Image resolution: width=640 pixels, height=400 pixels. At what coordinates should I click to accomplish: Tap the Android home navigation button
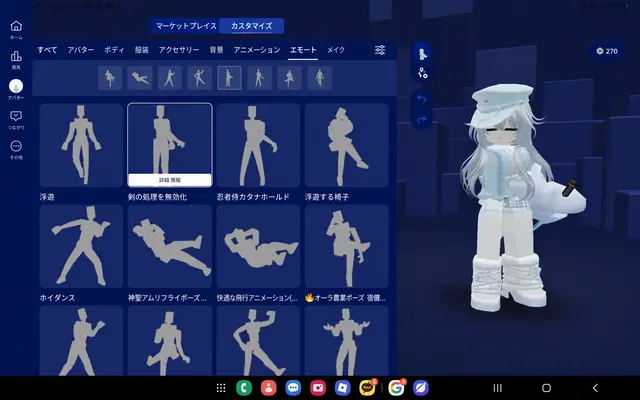click(546, 388)
